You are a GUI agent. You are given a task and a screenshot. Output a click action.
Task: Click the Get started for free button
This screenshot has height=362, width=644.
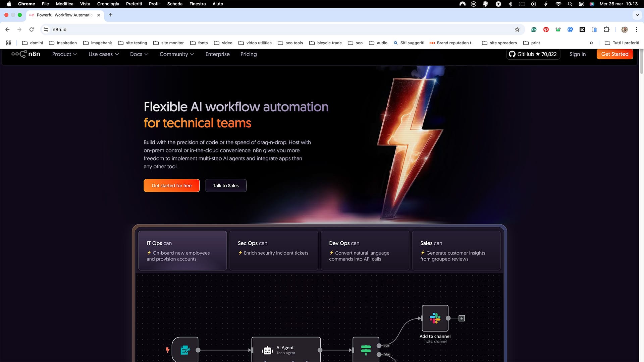click(x=171, y=185)
